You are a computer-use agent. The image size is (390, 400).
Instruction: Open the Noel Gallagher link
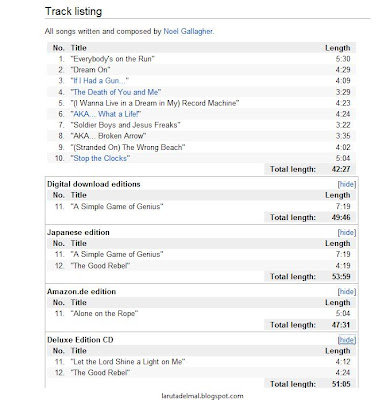(x=188, y=31)
